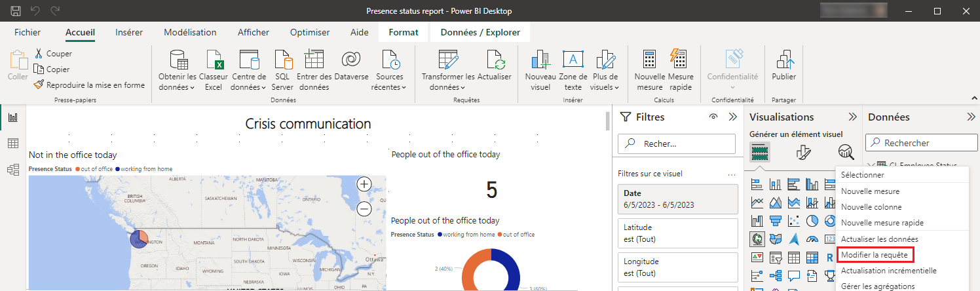The height and width of the screenshot is (291, 980).
Task: Select the funnel chart visual icon
Action: click(x=776, y=221)
